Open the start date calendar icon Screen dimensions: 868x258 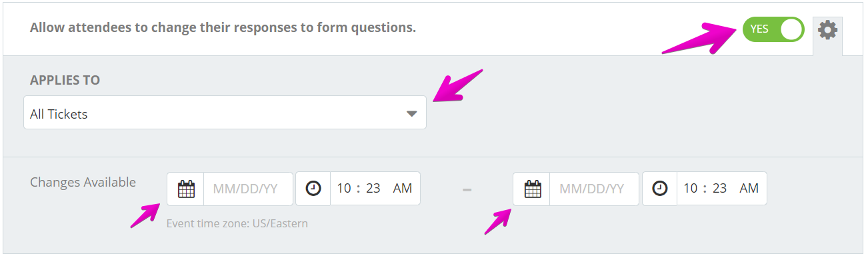pyautogui.click(x=186, y=189)
